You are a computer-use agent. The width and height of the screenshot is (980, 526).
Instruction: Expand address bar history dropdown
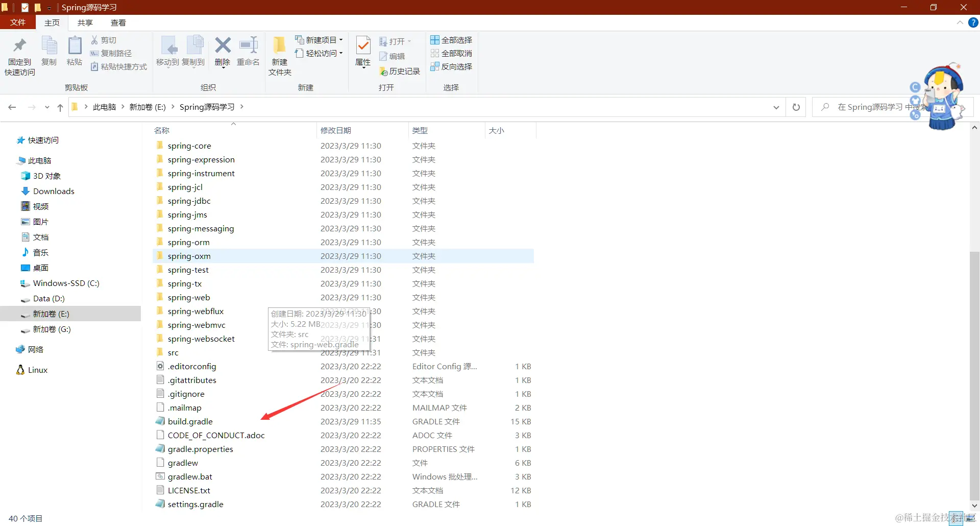coord(776,107)
